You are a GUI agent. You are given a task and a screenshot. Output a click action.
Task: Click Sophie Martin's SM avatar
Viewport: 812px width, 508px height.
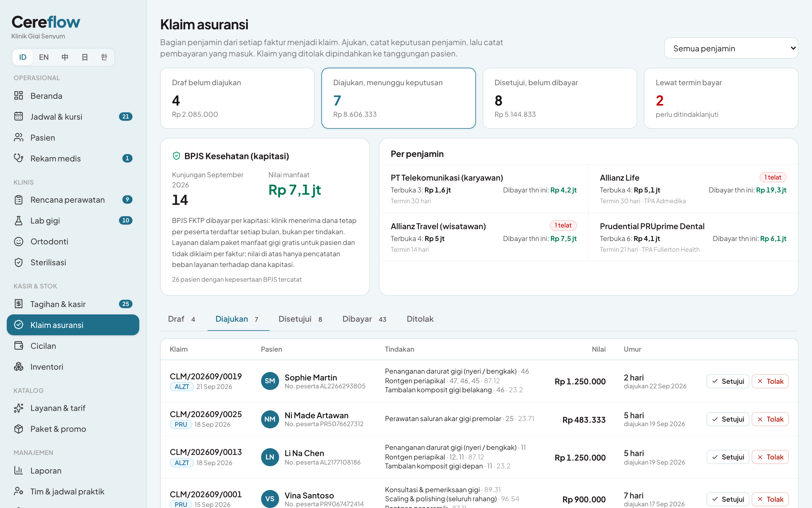coord(270,381)
